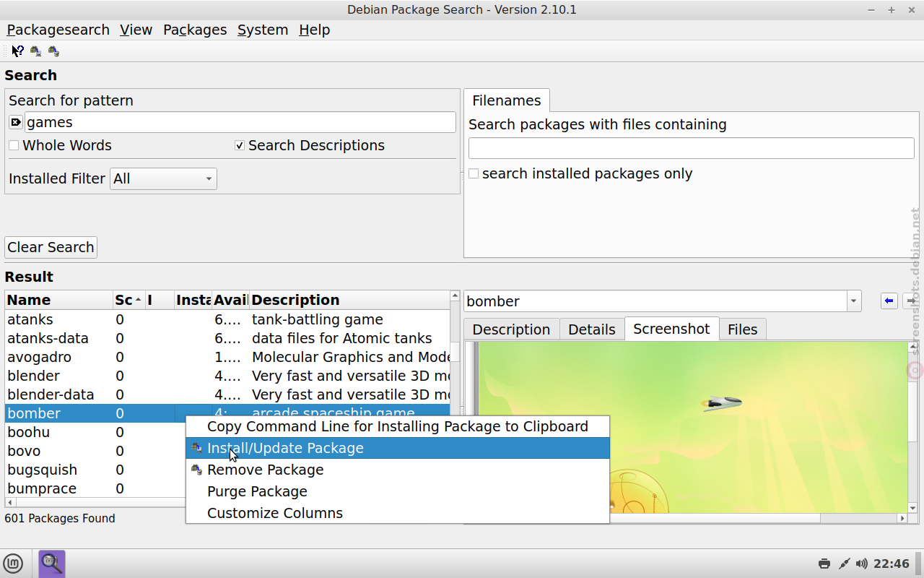Click the Avai column header
This screenshot has width=924, height=578.
pyautogui.click(x=230, y=300)
